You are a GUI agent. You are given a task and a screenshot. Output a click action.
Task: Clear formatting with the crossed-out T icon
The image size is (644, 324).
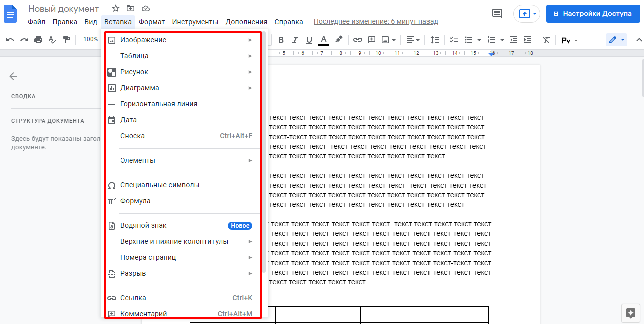(x=546, y=40)
